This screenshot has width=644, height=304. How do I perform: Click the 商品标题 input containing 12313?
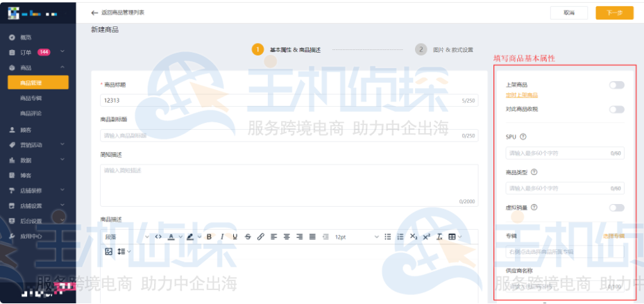pyautogui.click(x=289, y=100)
